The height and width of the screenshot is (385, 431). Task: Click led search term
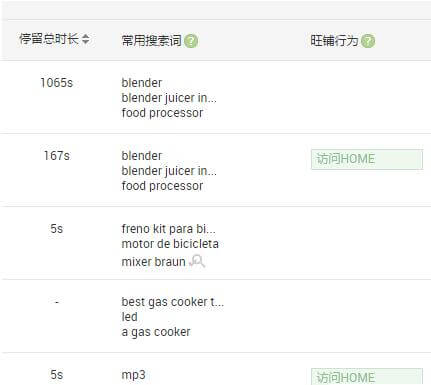click(130, 317)
